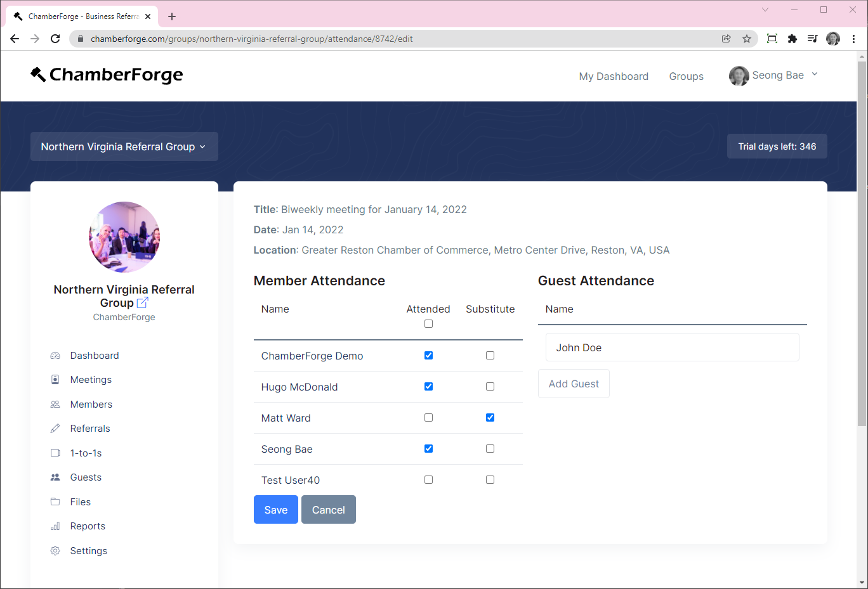Open Chrome's tab search chevron
This screenshot has height=589, width=868.
(x=765, y=10)
